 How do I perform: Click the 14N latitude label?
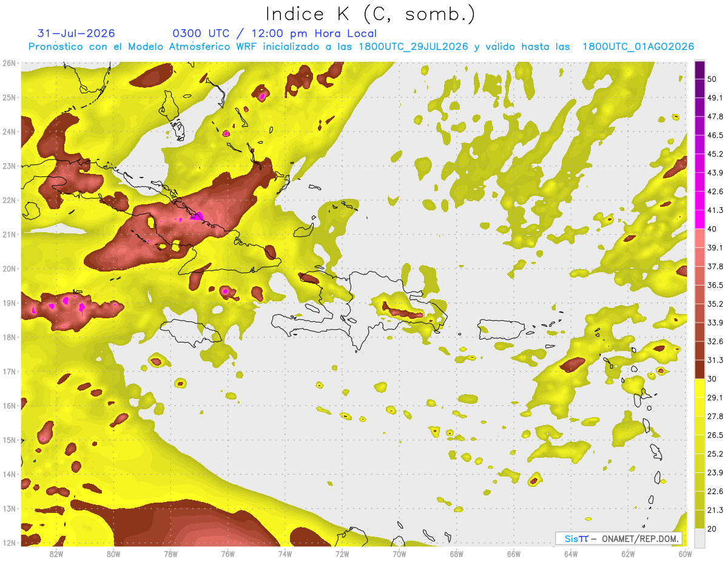[x=9, y=474]
